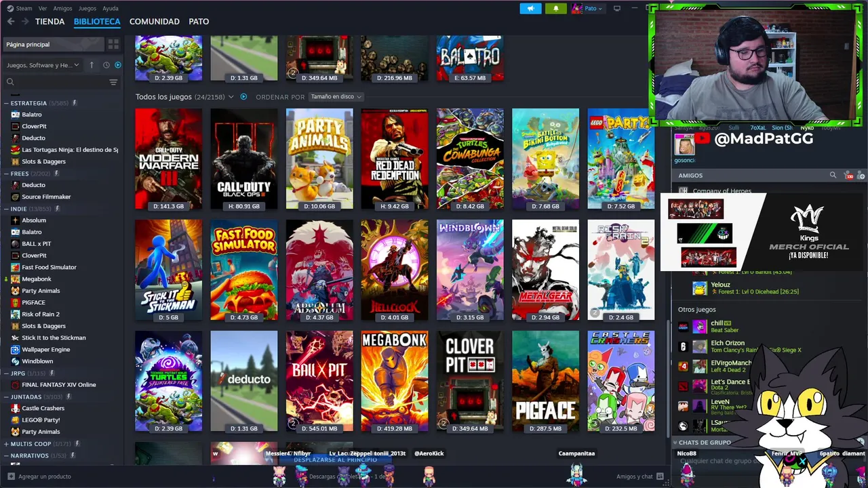
Task: Open the PATO profile tab
Action: coord(199,22)
